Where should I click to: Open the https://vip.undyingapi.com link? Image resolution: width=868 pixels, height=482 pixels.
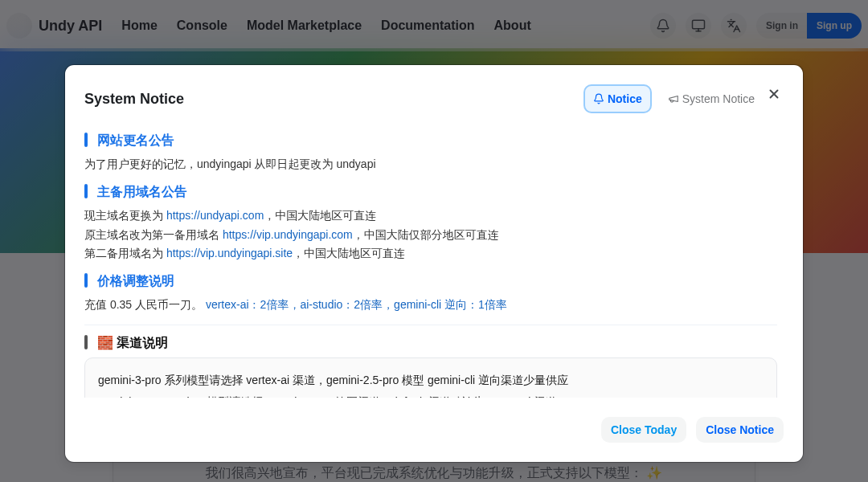287,235
